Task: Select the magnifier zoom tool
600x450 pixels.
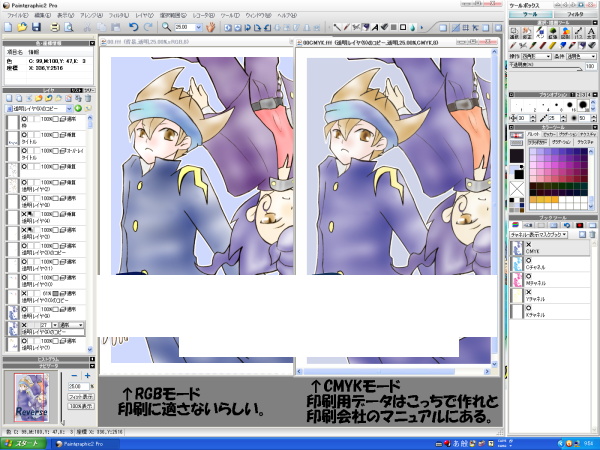Action: (x=166, y=27)
